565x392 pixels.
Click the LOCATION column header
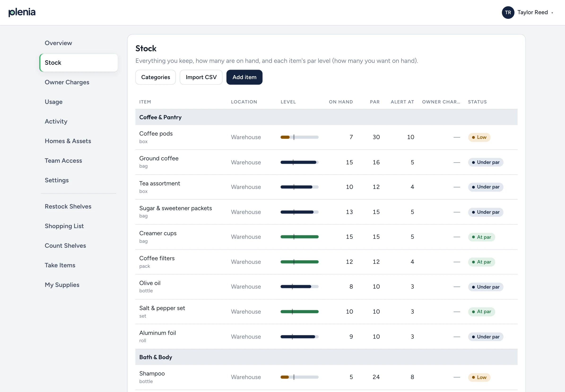click(244, 102)
